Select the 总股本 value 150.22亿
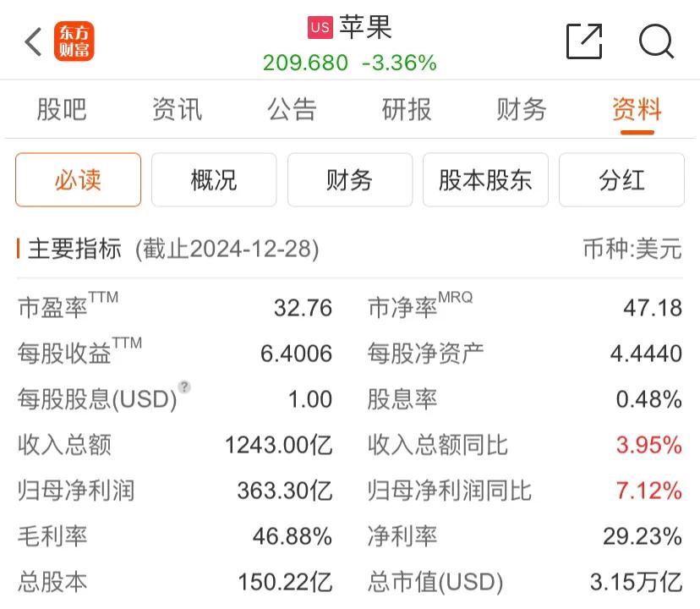This screenshot has height=609, width=700. click(285, 582)
